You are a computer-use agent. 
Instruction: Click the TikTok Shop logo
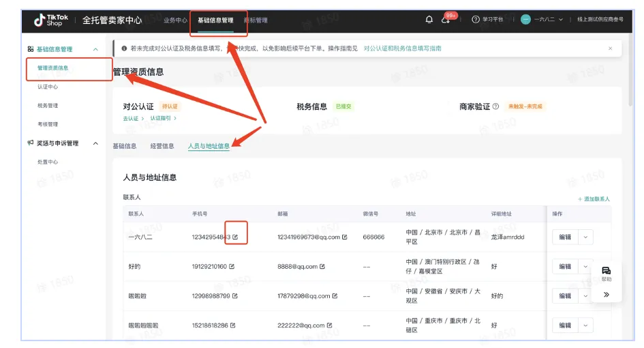coord(51,20)
